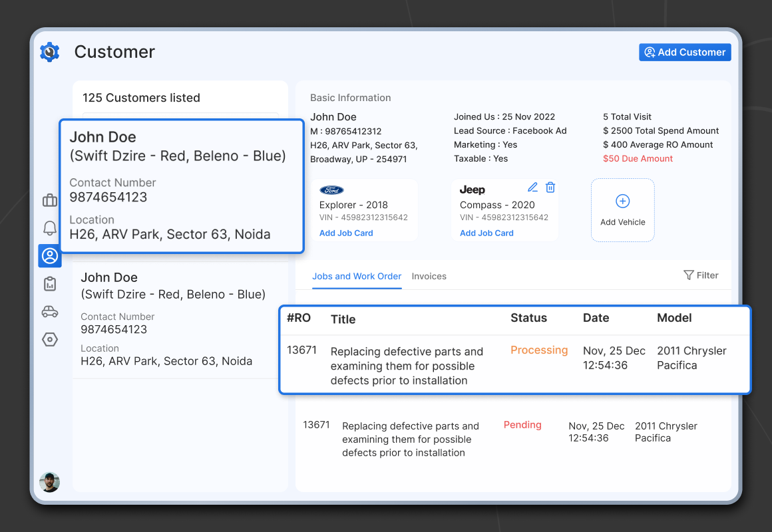Click the Add Vehicle label
772x532 pixels.
click(623, 223)
